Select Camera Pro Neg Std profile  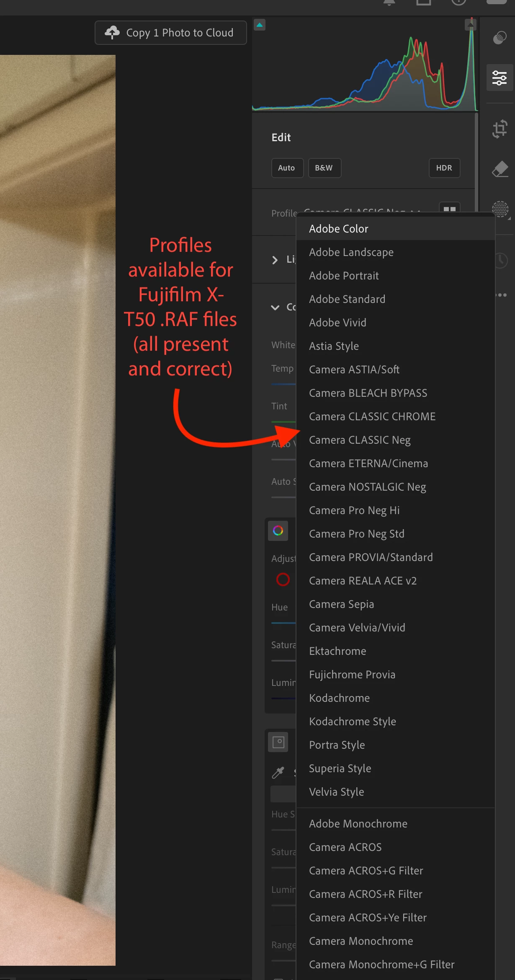tap(396, 534)
